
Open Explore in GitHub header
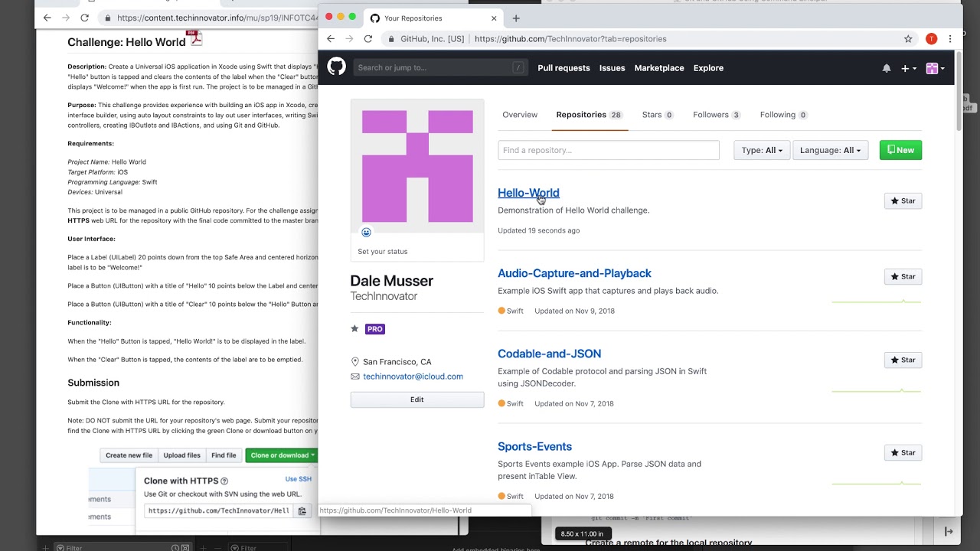(708, 68)
